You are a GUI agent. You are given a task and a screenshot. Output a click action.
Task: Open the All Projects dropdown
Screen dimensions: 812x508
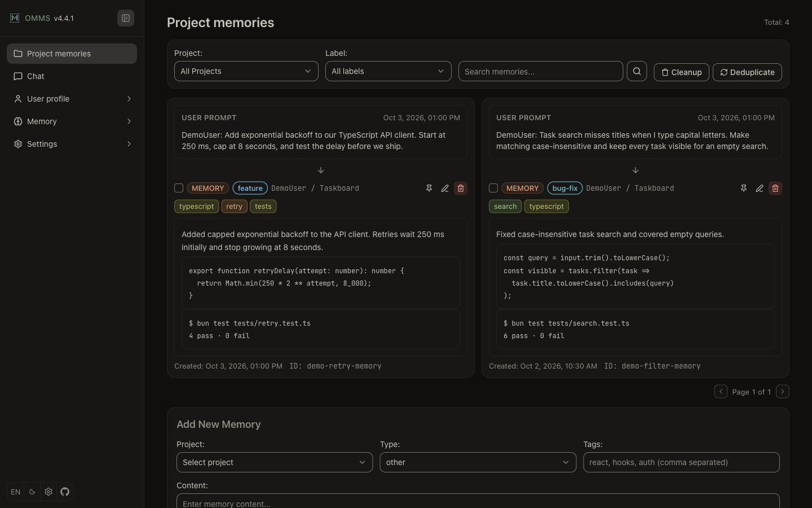(246, 71)
